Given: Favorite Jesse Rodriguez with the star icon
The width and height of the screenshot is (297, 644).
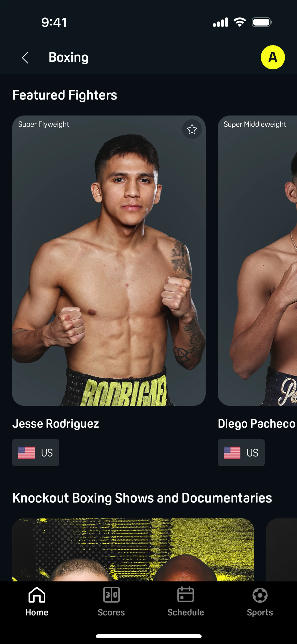Looking at the screenshot, I should 192,129.
